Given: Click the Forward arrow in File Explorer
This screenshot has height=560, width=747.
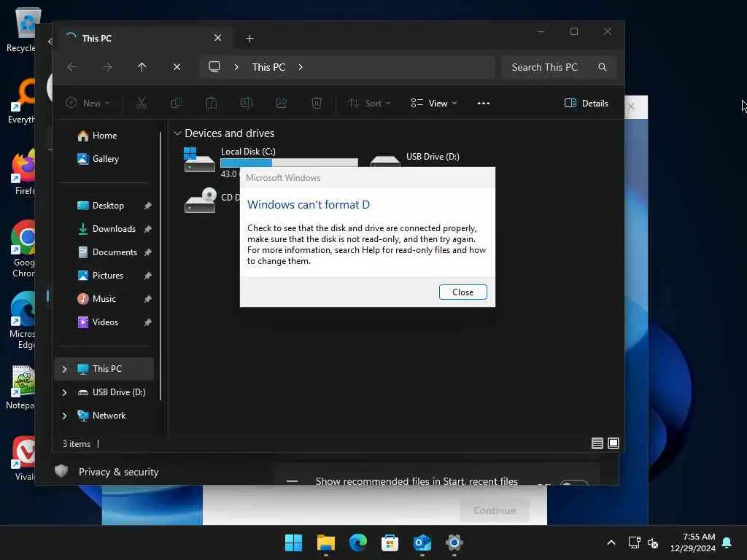Looking at the screenshot, I should point(107,67).
